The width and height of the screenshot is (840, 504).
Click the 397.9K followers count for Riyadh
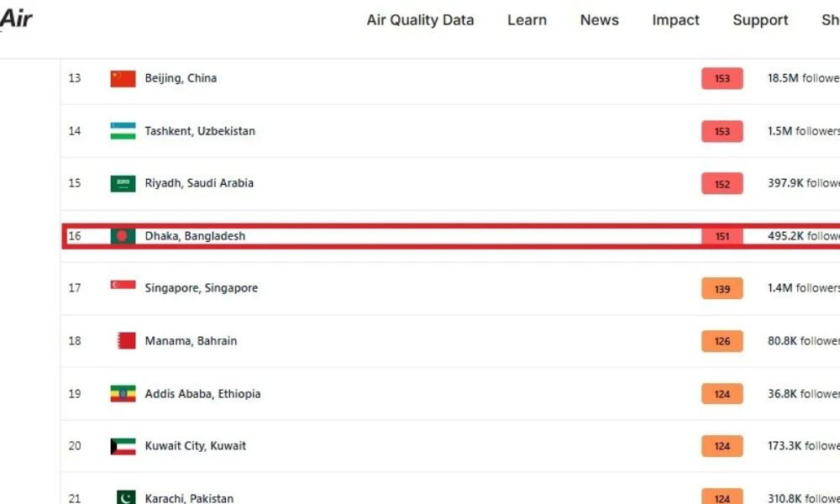(804, 183)
